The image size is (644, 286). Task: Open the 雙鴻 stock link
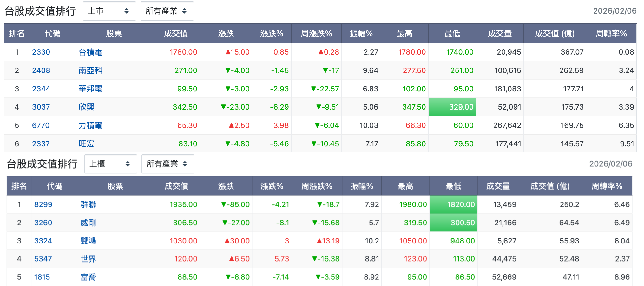pos(88,241)
